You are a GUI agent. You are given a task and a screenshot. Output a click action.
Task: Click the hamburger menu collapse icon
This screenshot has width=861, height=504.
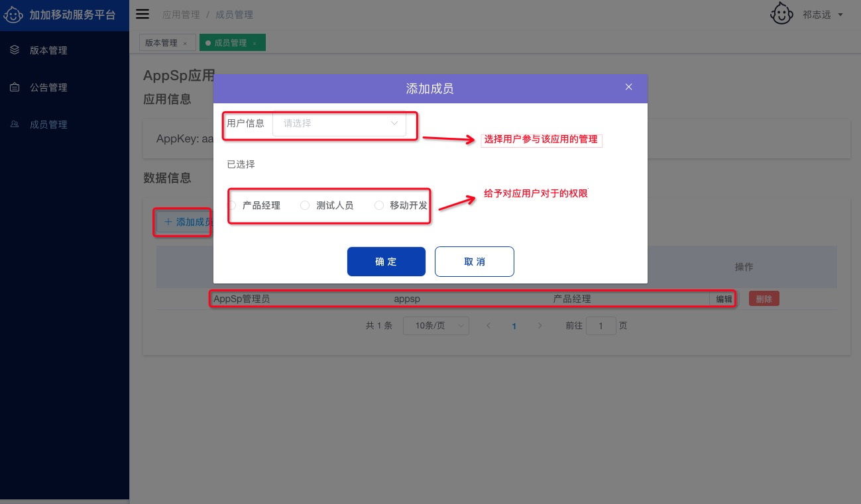coord(143,14)
